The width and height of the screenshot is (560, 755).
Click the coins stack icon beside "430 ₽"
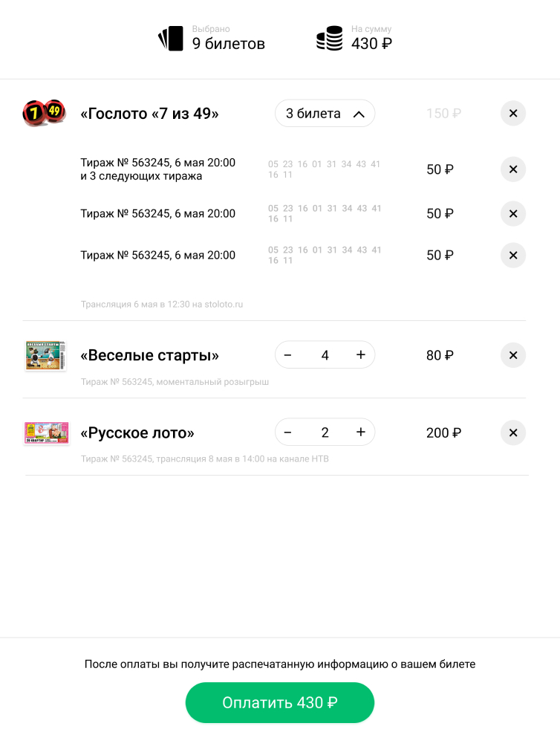tap(329, 39)
